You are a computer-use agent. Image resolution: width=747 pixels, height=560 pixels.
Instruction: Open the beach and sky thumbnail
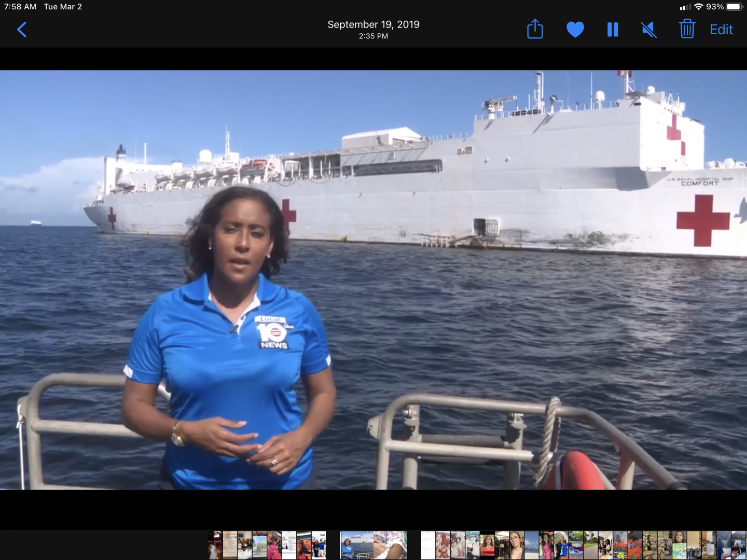pos(532,545)
